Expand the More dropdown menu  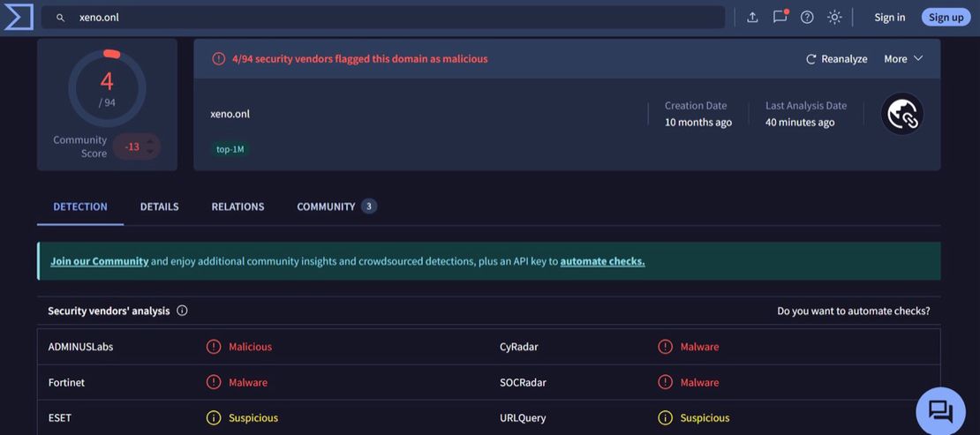(x=903, y=59)
